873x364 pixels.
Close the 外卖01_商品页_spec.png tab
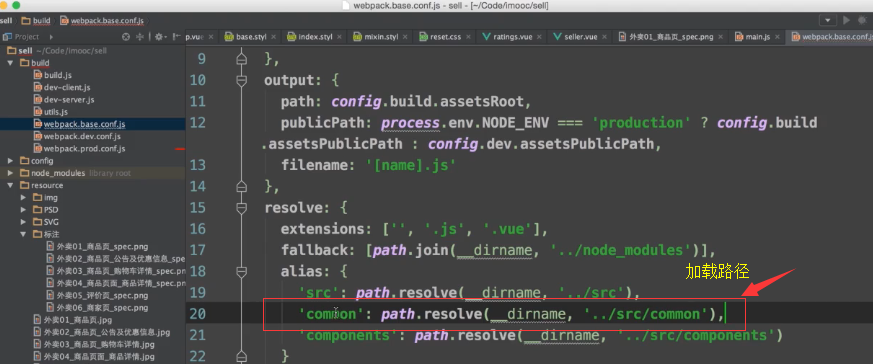[x=720, y=37]
